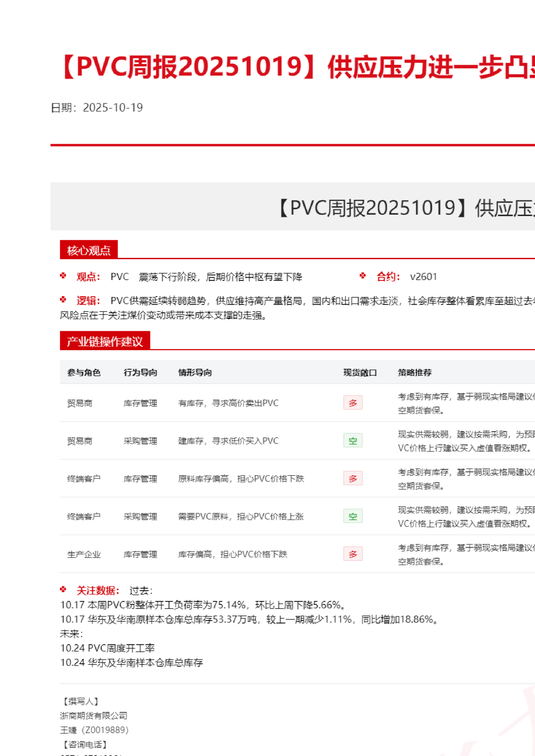Select the 产业链操作建议 section tab

pyautogui.click(x=104, y=342)
